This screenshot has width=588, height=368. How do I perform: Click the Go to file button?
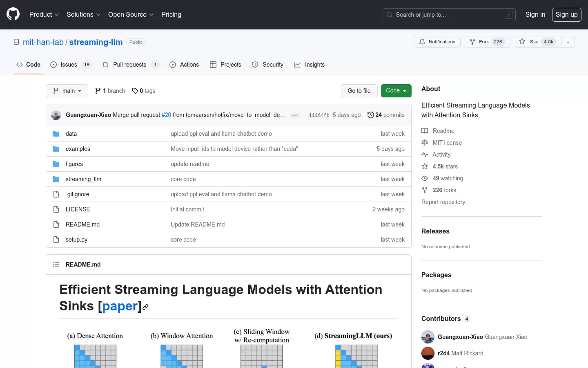tap(359, 91)
